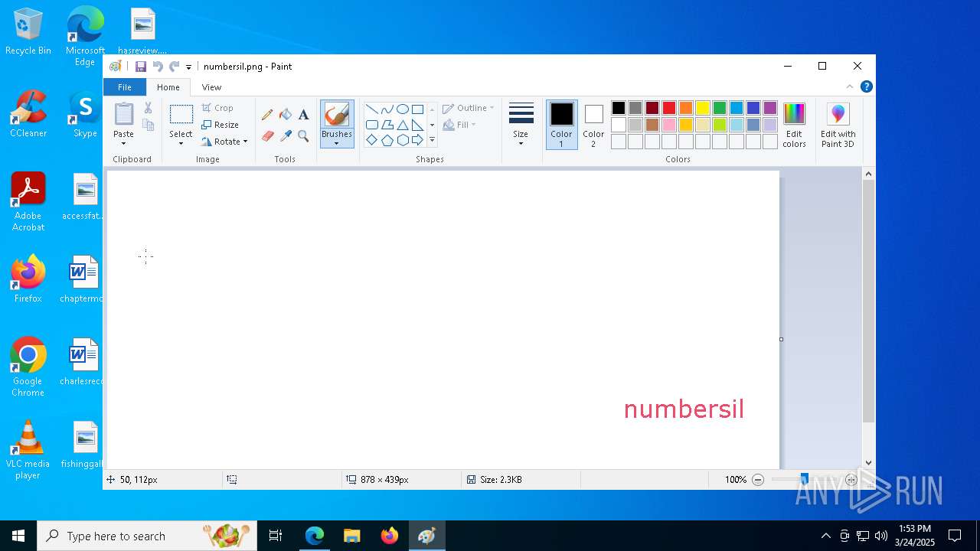The width and height of the screenshot is (980, 551).
Task: Click the Resize button
Action: [220, 125]
